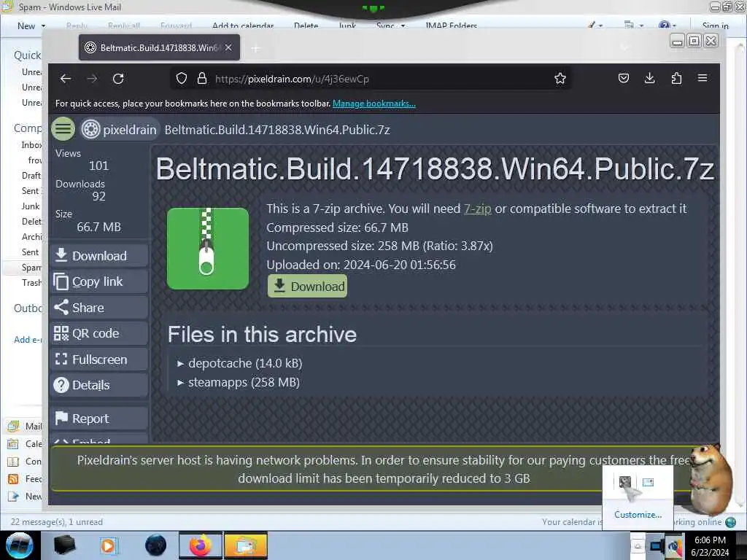Open Windows Start menu orb
The height and width of the screenshot is (560, 747).
click(20, 545)
